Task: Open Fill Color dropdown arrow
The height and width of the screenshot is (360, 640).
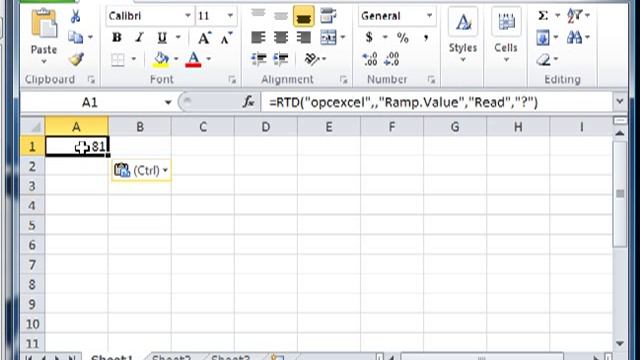Action: click(176, 59)
